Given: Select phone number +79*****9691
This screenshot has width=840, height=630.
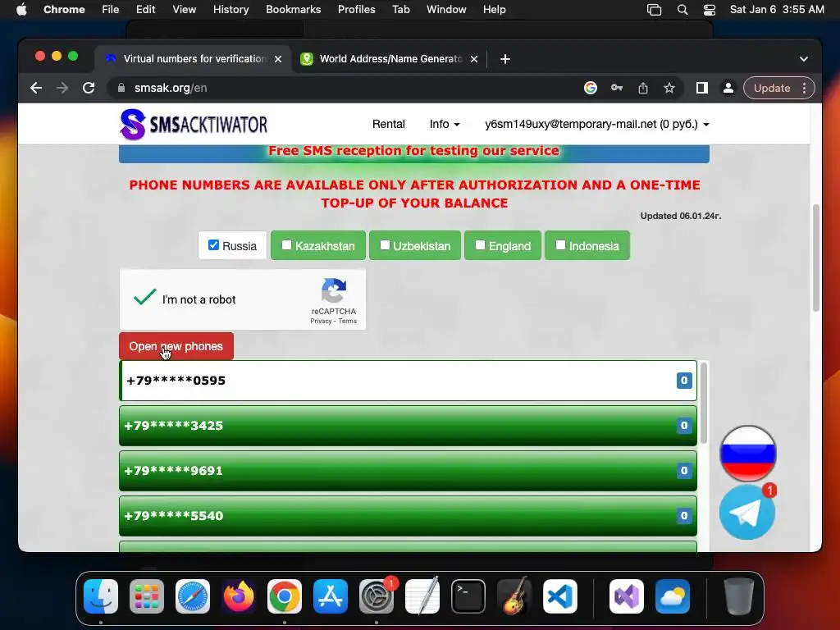Looking at the screenshot, I should coord(409,470).
